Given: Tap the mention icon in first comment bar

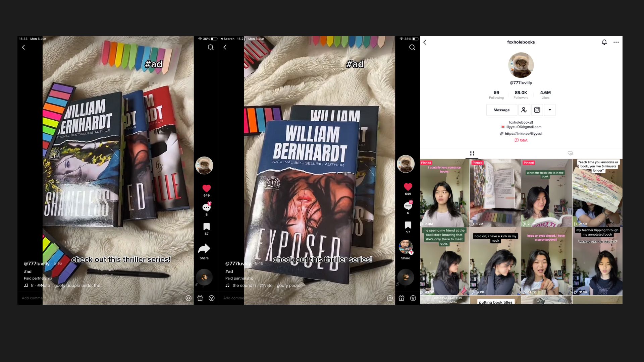Looking at the screenshot, I should (189, 298).
